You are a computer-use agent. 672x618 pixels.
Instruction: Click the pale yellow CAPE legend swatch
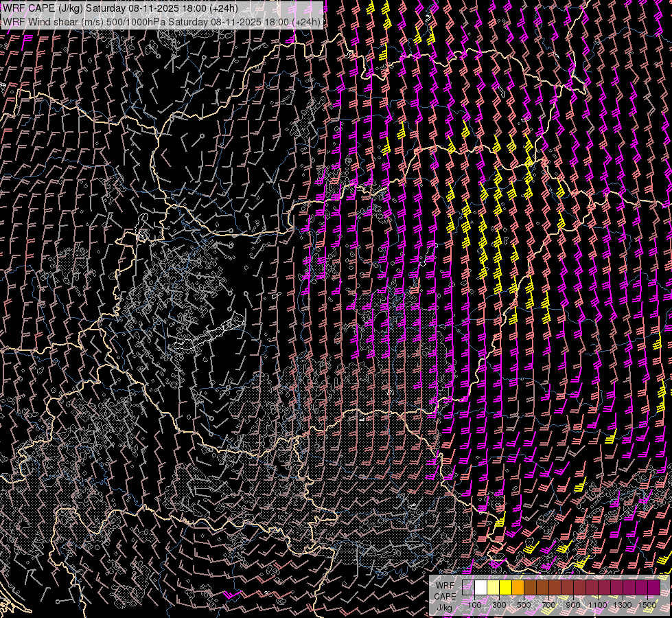(x=493, y=587)
